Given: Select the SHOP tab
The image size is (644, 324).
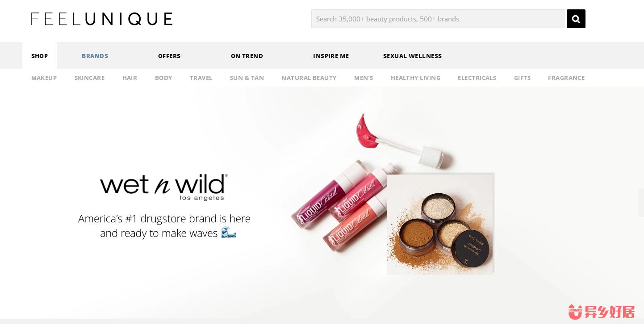Looking at the screenshot, I should 39,56.
